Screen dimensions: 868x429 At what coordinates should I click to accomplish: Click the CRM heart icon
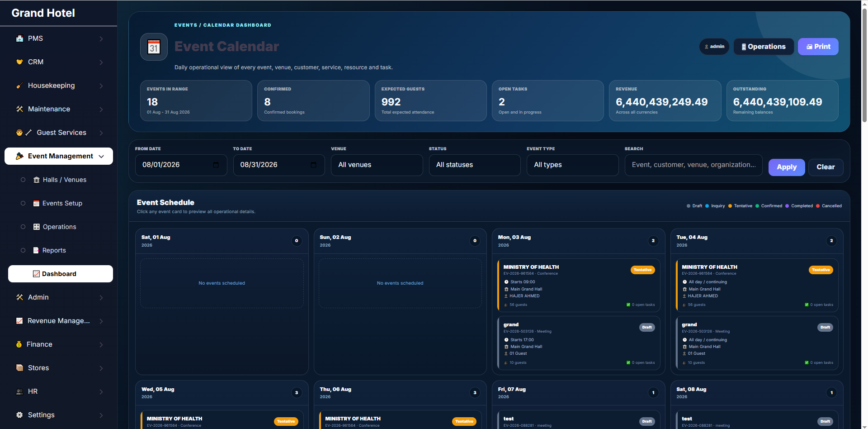coord(19,62)
